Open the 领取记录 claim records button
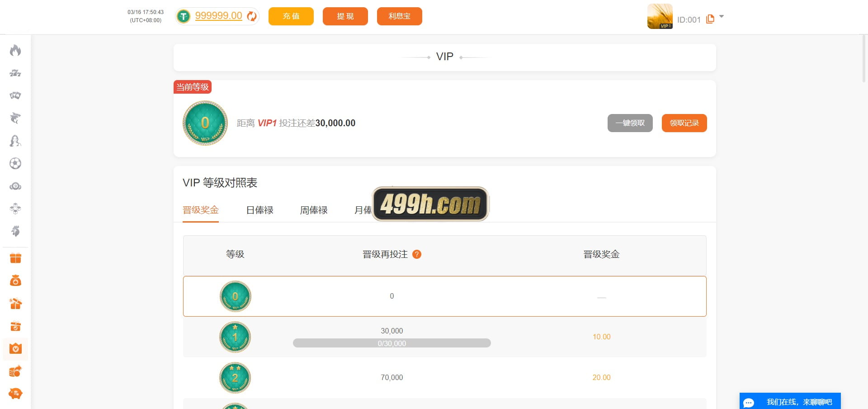This screenshot has height=409, width=868. pyautogui.click(x=684, y=123)
